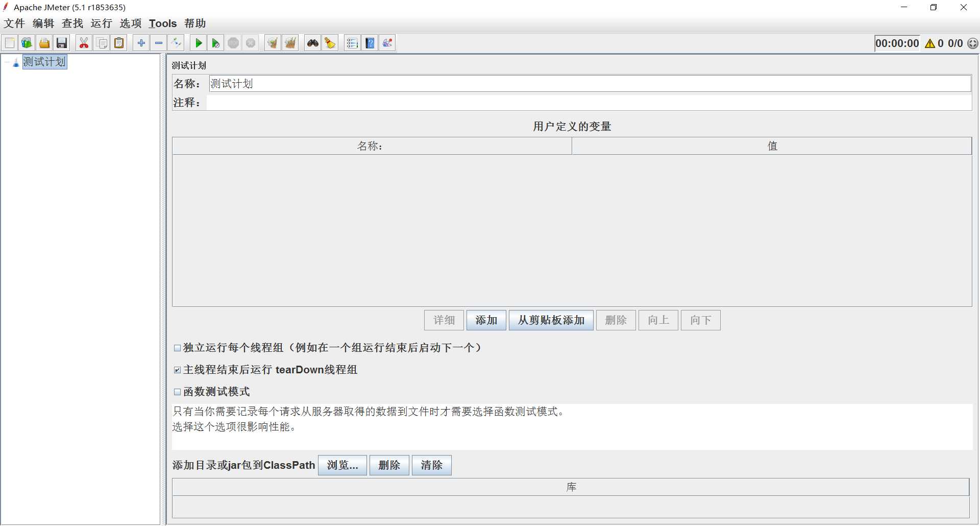Click the test plan flask icon in tree
Viewport: 980px width, 526px height.
(x=16, y=62)
